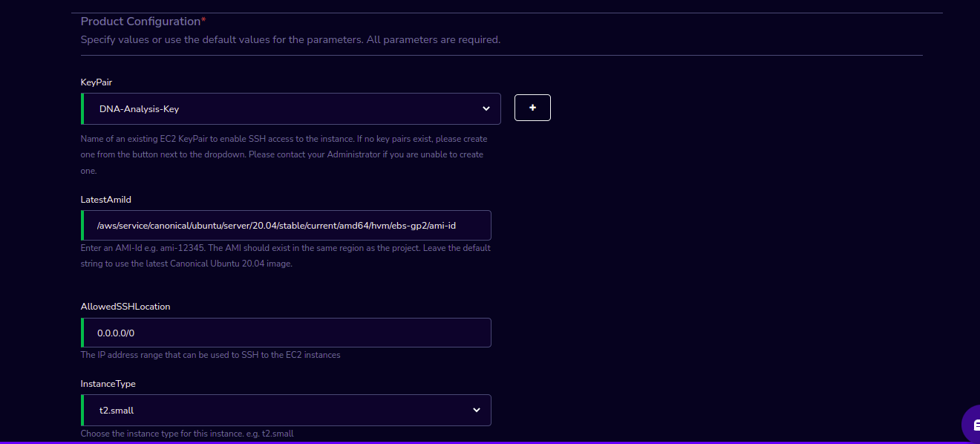Click the SSH IP address range description
980x444 pixels.
(x=211, y=355)
